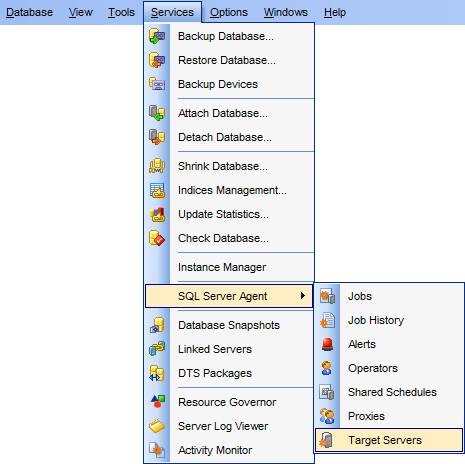Open Activity Monitor entry
This screenshot has height=464, width=465.
point(229,450)
